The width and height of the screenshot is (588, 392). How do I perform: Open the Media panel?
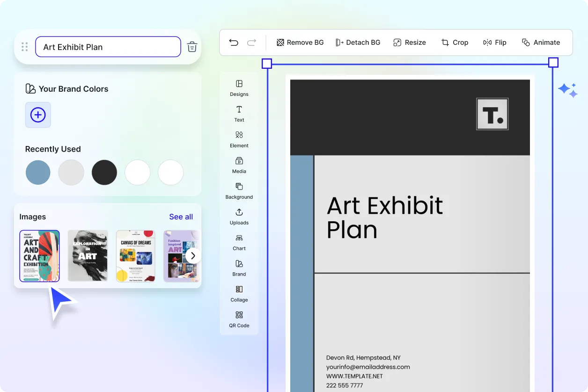[x=239, y=165]
